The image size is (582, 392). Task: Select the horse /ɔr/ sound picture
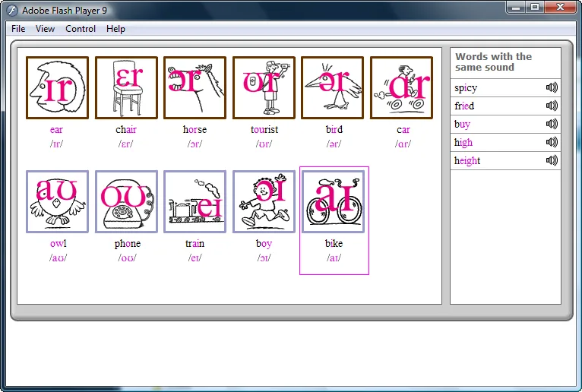(x=195, y=87)
